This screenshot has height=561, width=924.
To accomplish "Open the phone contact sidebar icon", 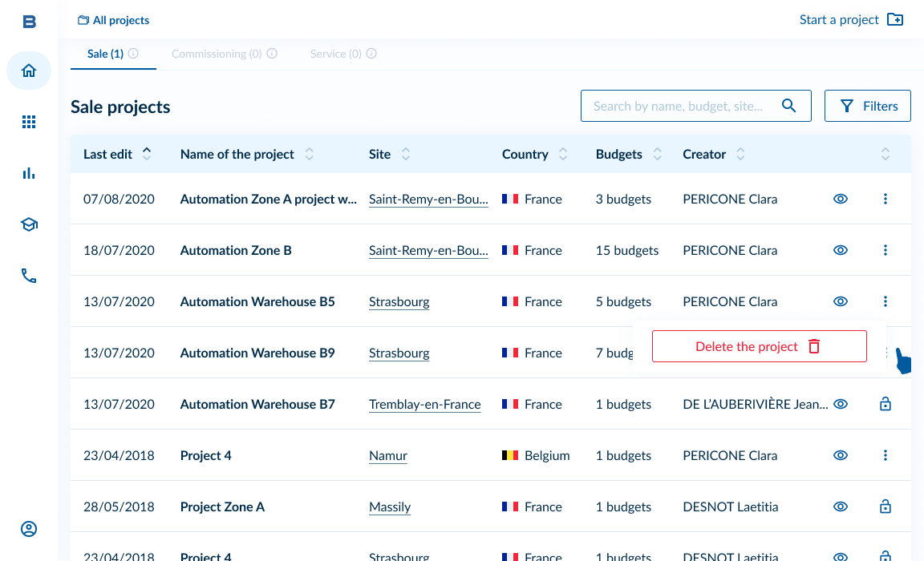I will click(29, 276).
